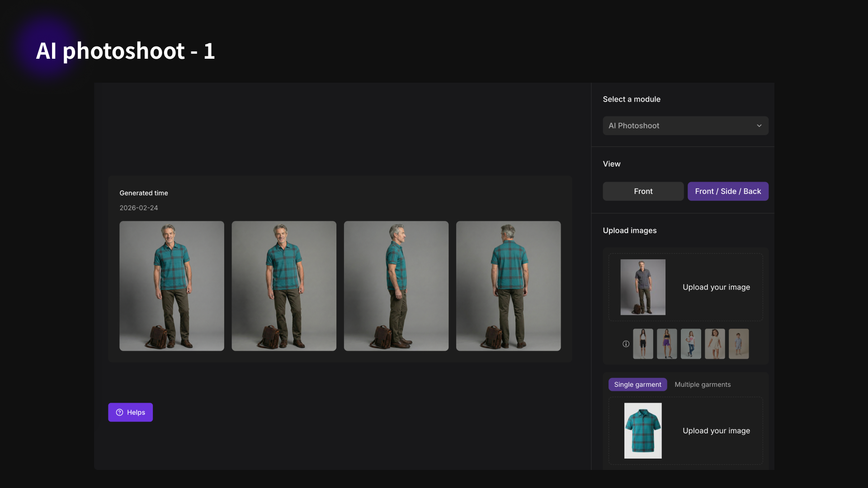Choose sample model in purple shorts

667,344
